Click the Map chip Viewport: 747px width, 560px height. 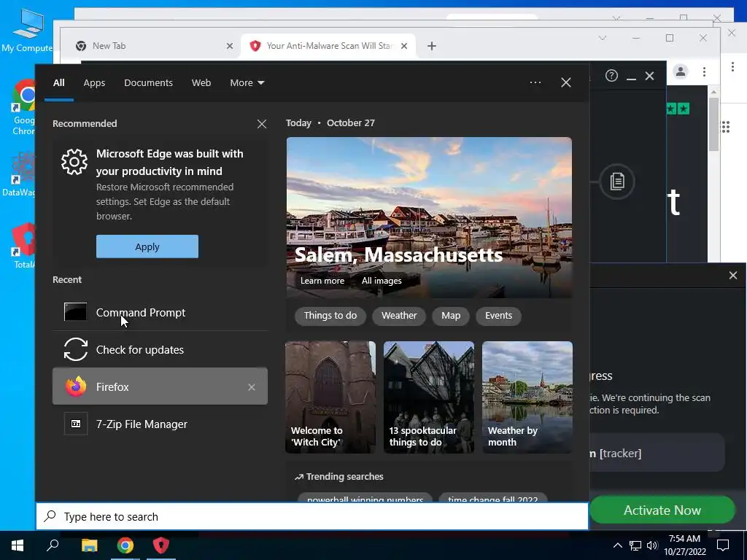click(451, 315)
